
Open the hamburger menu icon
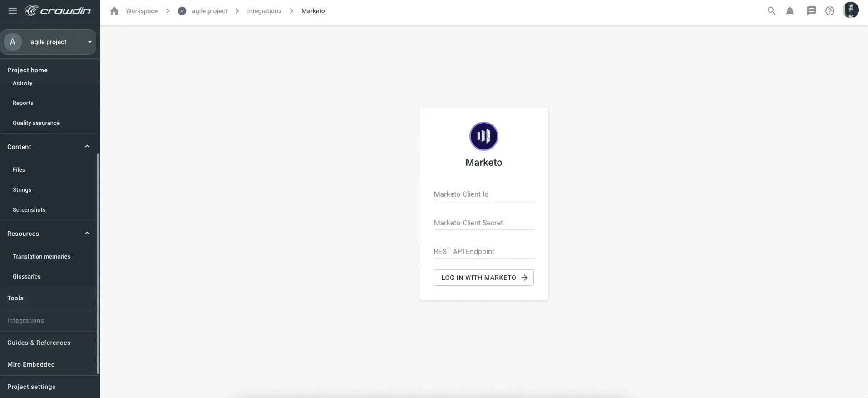tap(13, 11)
